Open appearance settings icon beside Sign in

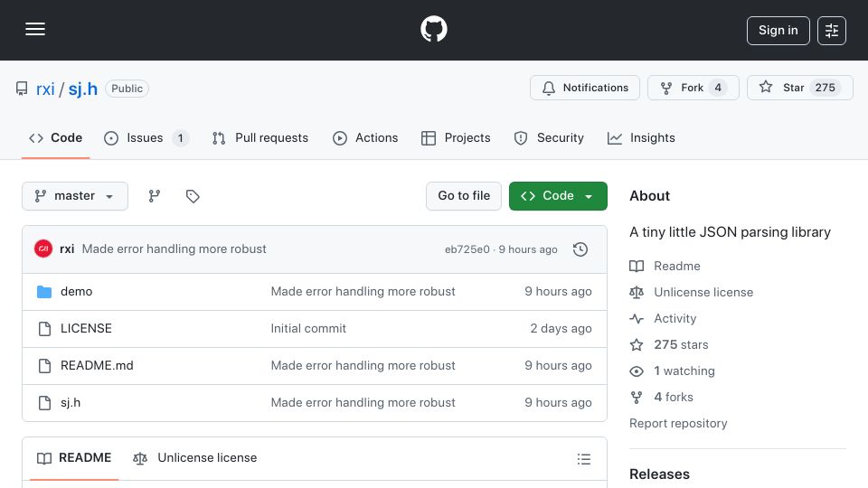point(832,31)
